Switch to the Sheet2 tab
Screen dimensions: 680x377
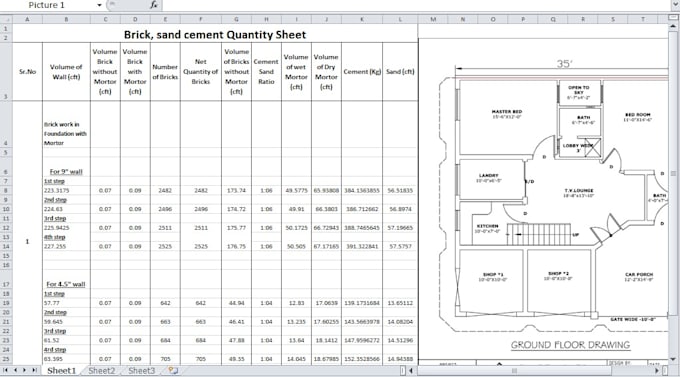102,370
